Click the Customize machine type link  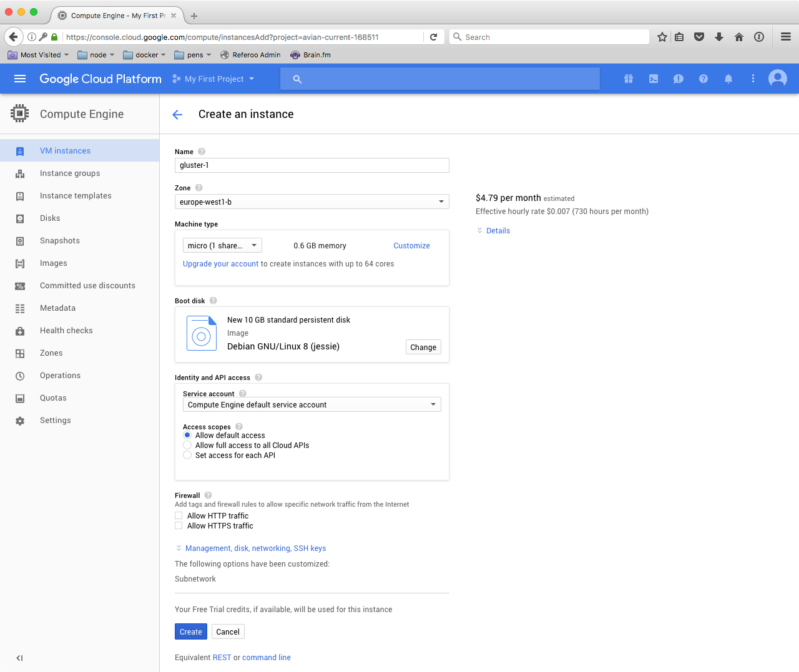pyautogui.click(x=411, y=245)
